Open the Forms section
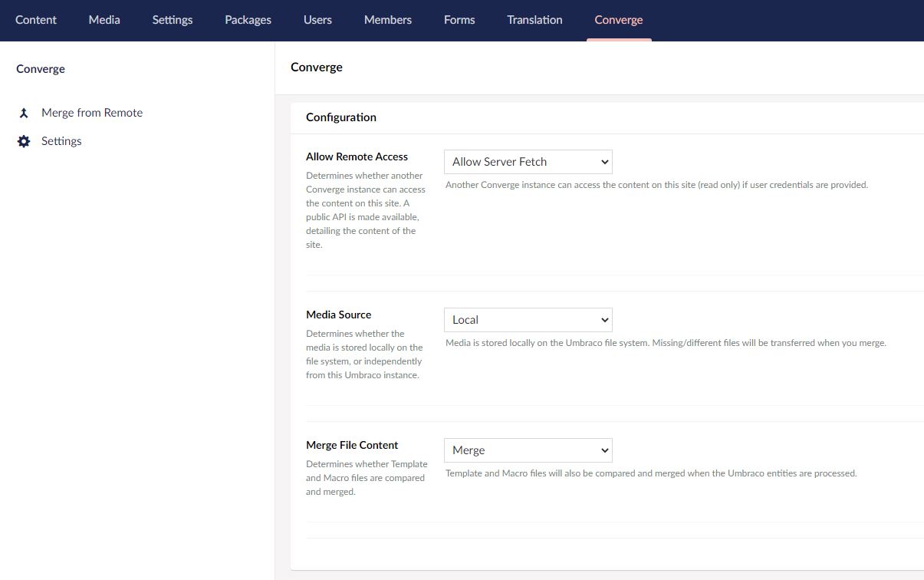 459,20
